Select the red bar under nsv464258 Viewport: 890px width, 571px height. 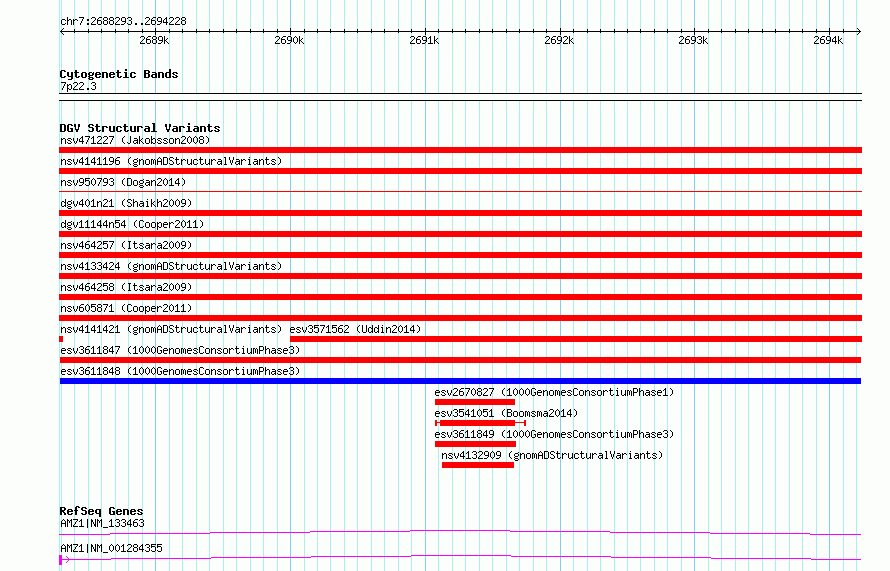tap(460, 297)
